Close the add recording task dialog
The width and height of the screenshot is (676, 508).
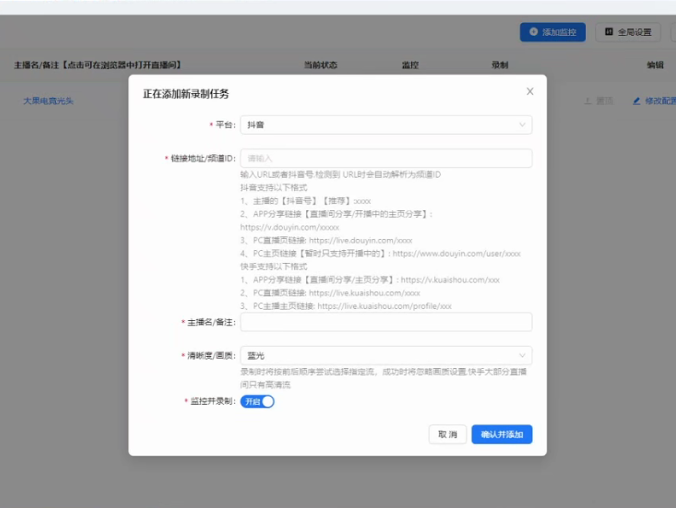[530, 91]
